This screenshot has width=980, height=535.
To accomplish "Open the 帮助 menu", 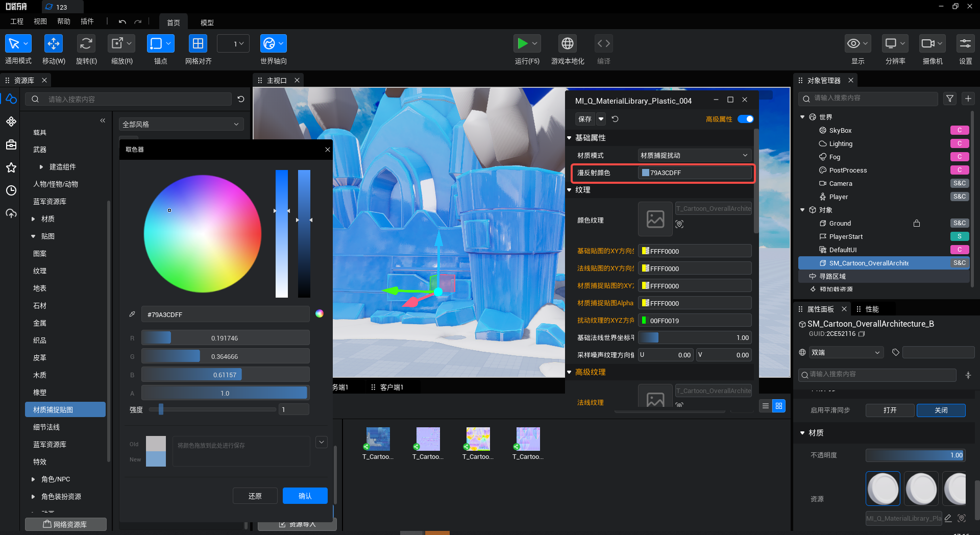I will click(64, 21).
